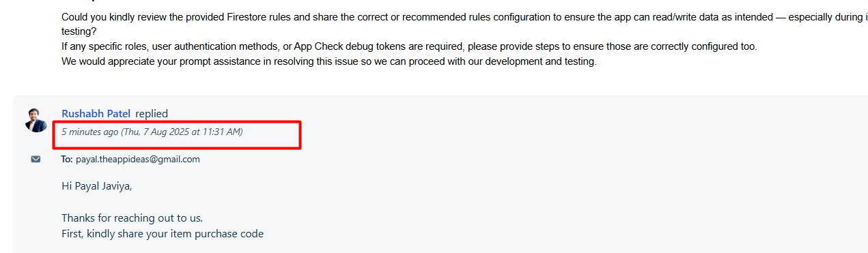Click the 'Thu, 7 Aug 2025 at 11:31 AM' date
The image size is (868, 253).
(x=182, y=132)
